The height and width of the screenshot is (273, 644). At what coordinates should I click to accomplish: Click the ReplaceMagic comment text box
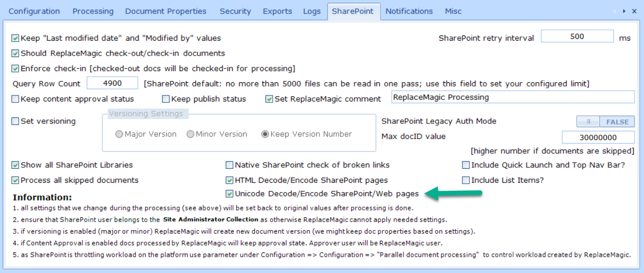(x=512, y=97)
